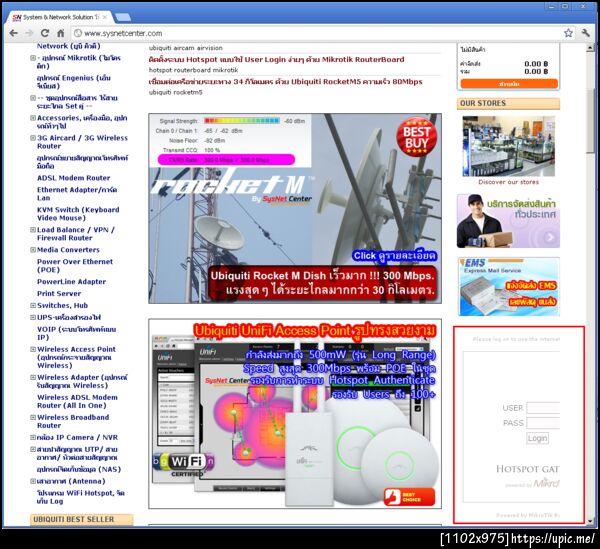
Task: Open the WiFi Hotspot software category
Action: click(x=80, y=497)
